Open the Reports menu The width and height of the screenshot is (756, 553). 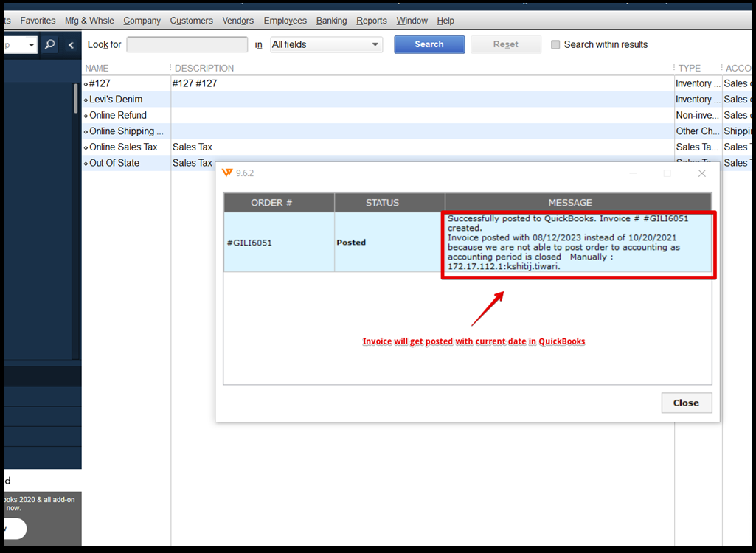pos(371,21)
